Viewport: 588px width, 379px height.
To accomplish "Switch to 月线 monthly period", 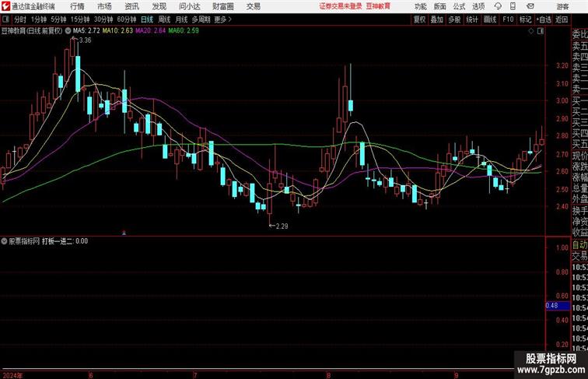I will click(x=181, y=19).
